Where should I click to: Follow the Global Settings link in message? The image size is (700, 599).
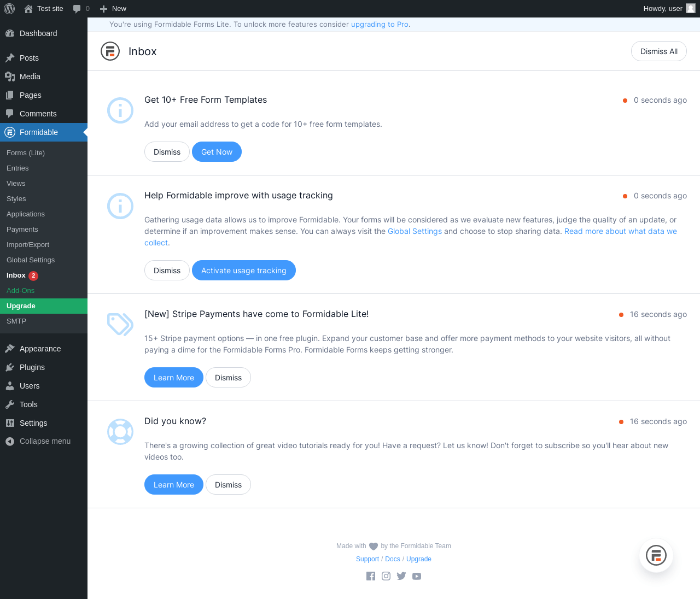pos(415,231)
